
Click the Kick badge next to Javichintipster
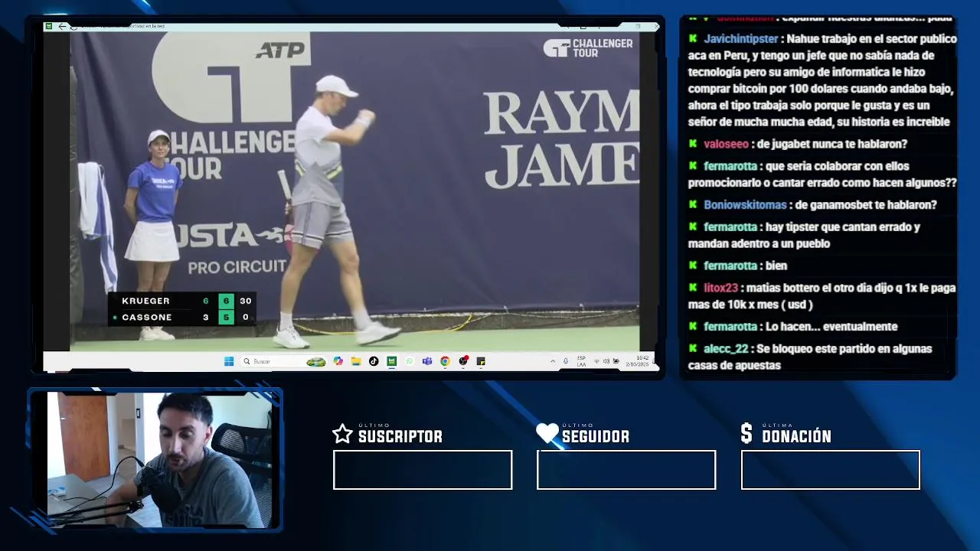pyautogui.click(x=693, y=38)
